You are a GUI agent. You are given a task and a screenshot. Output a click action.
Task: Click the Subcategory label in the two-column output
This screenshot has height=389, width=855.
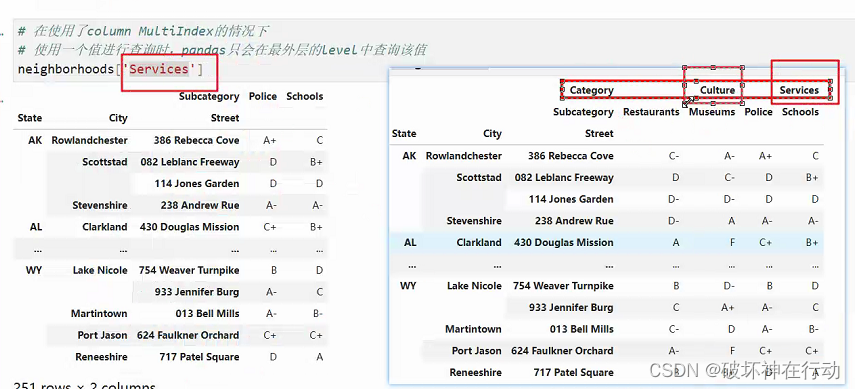209,97
